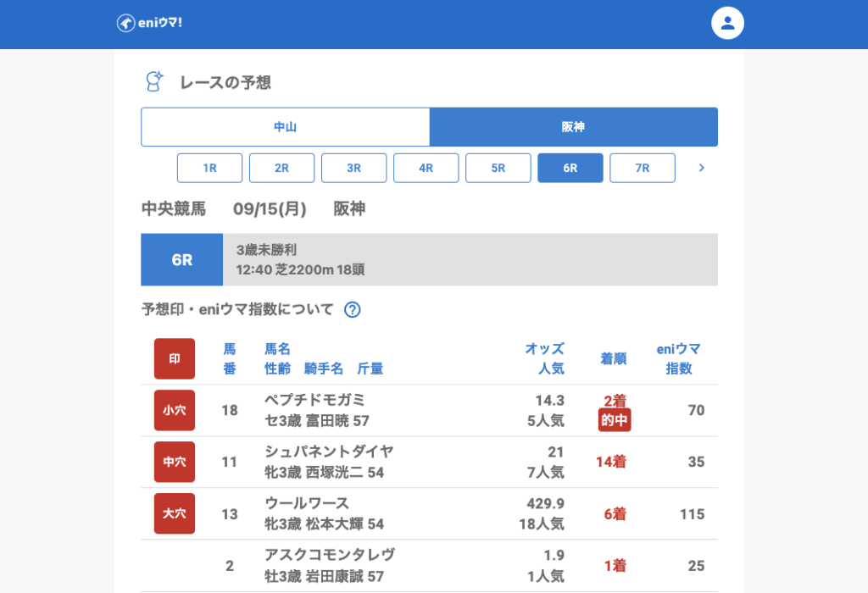Open the 予想印・eniウマ指数について explanation link
This screenshot has width=868, height=593.
click(x=237, y=310)
